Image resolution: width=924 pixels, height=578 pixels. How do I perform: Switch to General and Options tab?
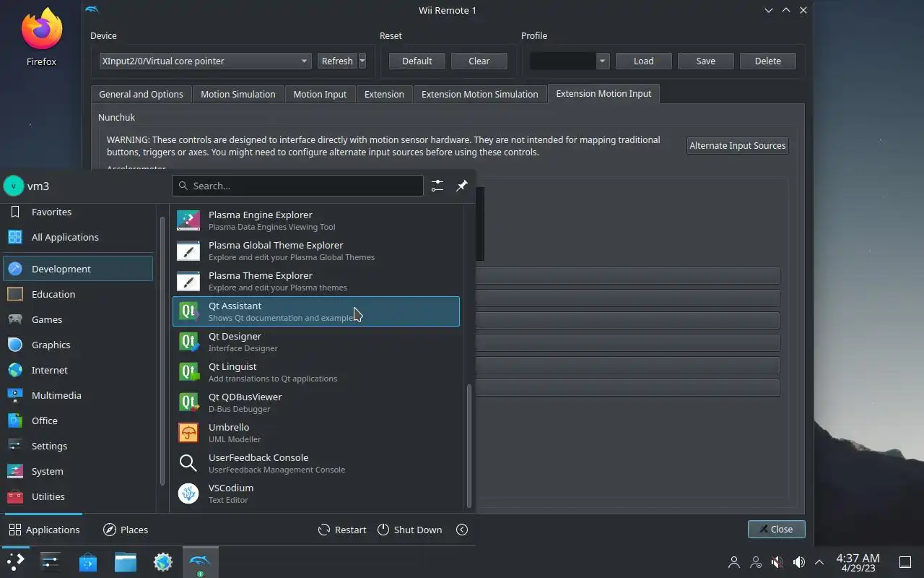click(141, 94)
